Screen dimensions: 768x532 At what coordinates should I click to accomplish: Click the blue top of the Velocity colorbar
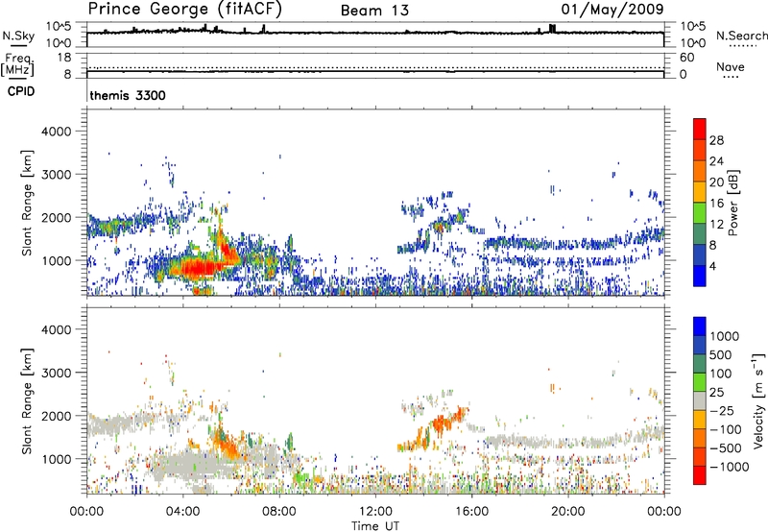pos(700,326)
